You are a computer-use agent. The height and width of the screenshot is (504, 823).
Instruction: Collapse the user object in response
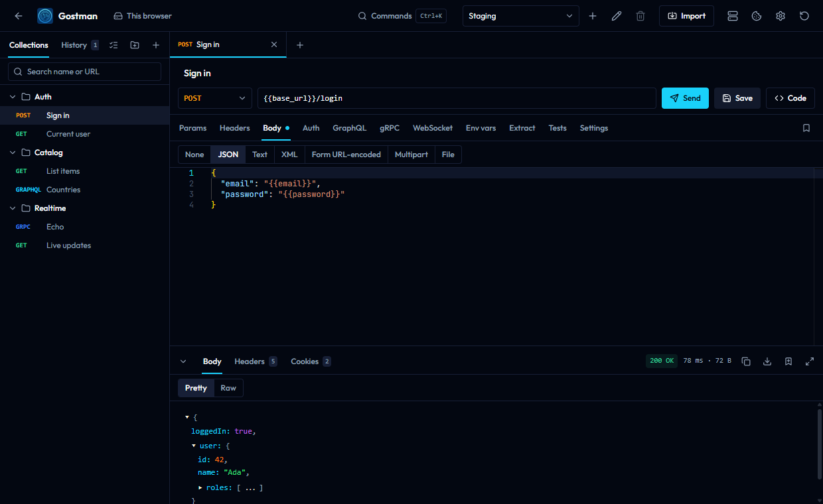coord(194,446)
